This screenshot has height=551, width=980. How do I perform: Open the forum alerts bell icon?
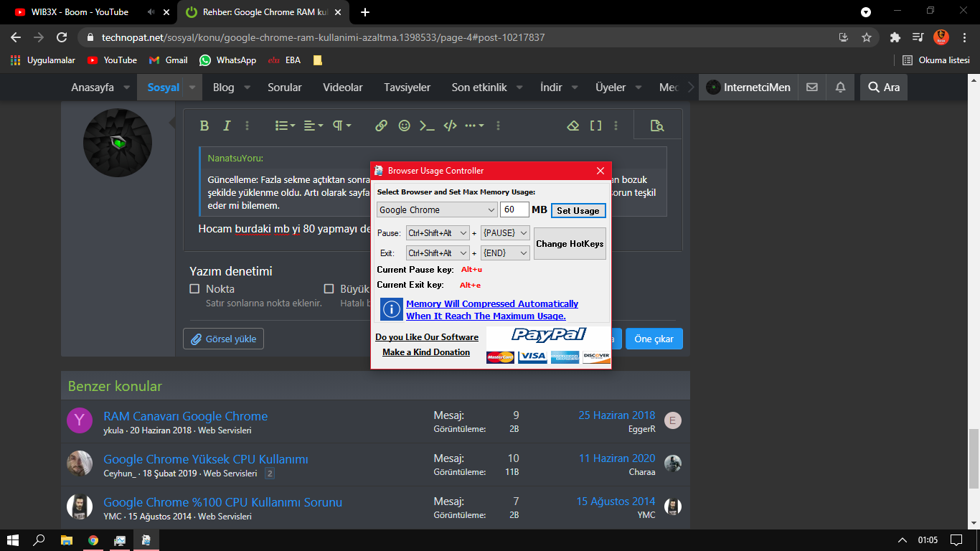[841, 88]
